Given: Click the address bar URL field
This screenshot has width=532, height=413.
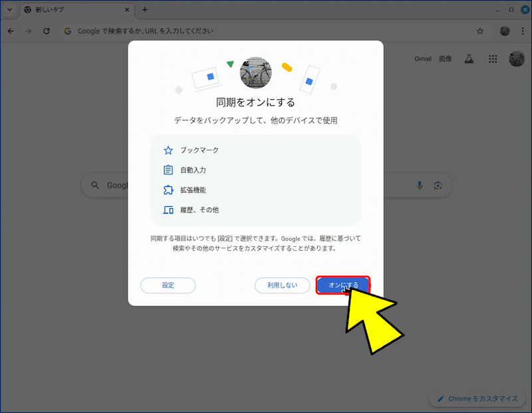Looking at the screenshot, I should click(x=266, y=31).
